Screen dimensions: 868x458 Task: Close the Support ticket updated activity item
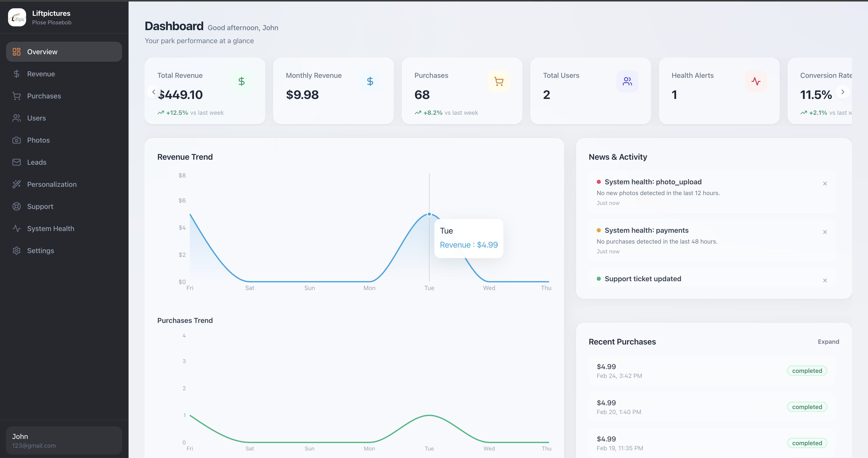825,280
